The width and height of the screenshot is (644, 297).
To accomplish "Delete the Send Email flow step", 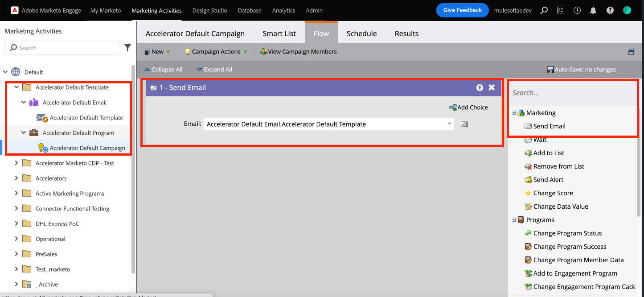I will [x=492, y=87].
